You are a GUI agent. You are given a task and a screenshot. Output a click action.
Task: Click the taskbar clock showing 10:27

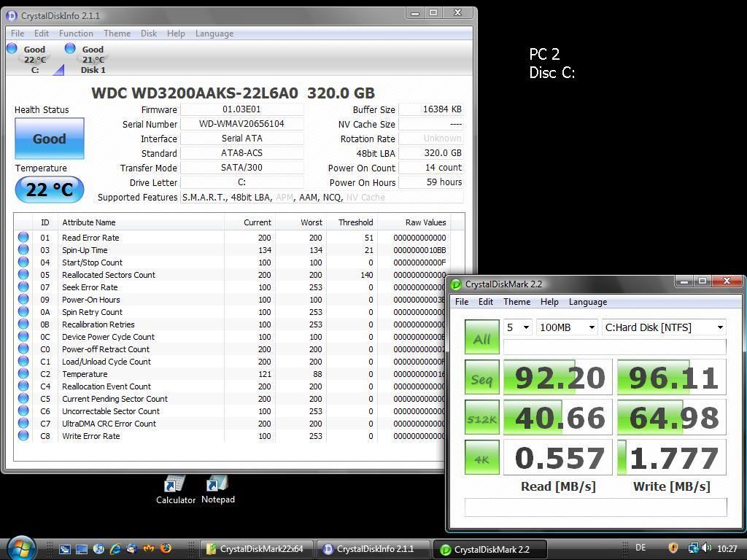pos(727,548)
